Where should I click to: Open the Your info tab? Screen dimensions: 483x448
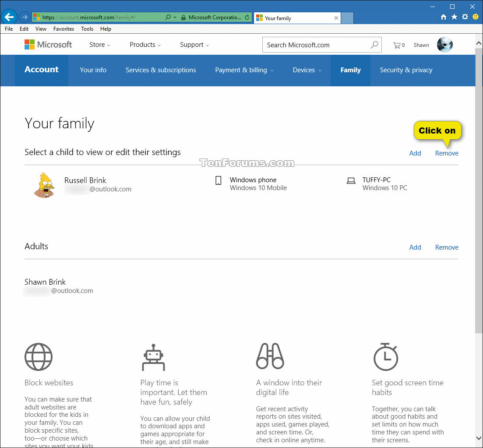pos(93,70)
